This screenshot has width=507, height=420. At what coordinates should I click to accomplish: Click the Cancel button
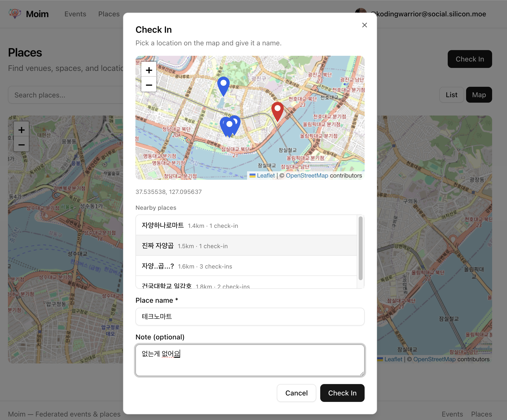tap(296, 393)
